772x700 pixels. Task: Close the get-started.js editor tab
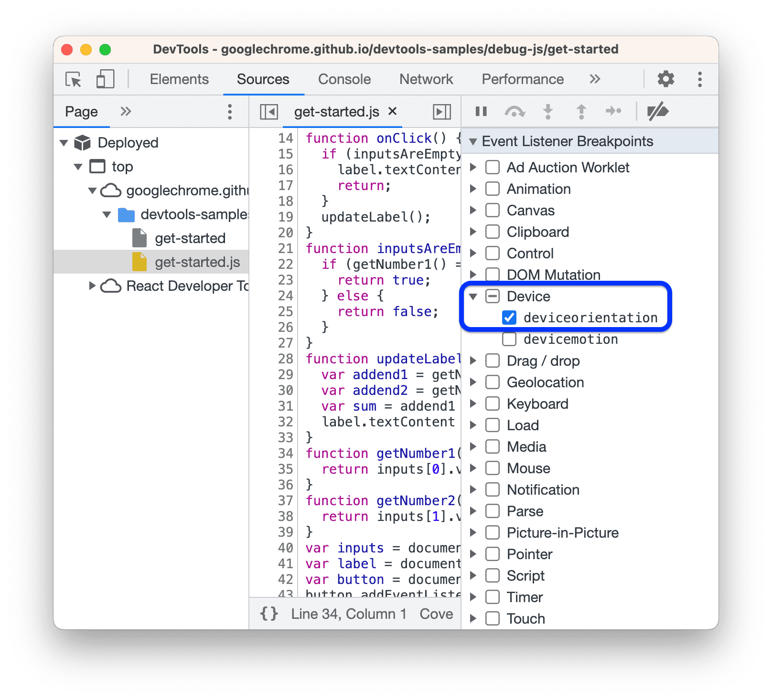click(x=393, y=112)
